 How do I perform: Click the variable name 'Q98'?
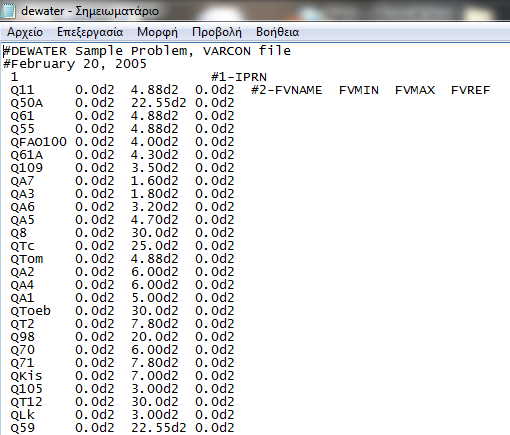[x=22, y=337]
